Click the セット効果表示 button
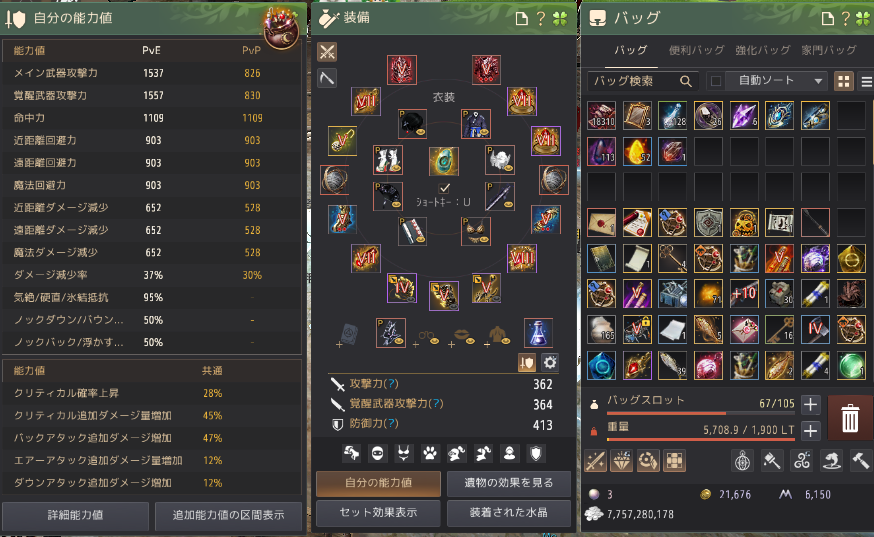This screenshot has height=537, width=874. [378, 512]
